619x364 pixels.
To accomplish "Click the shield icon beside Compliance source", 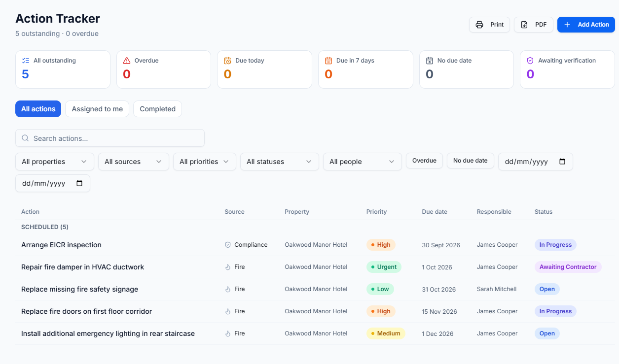I will point(228,245).
